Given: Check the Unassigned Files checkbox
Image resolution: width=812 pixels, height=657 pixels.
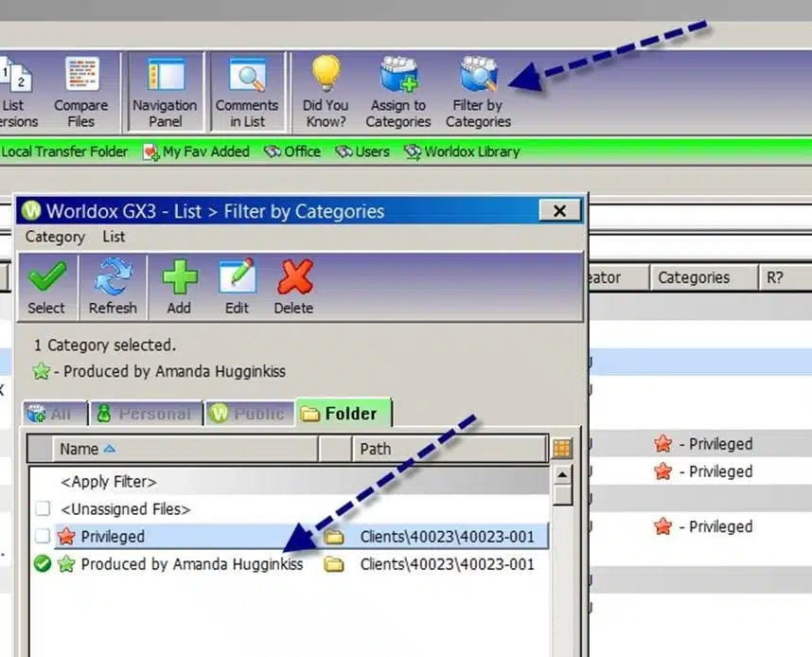Looking at the screenshot, I should 43,508.
